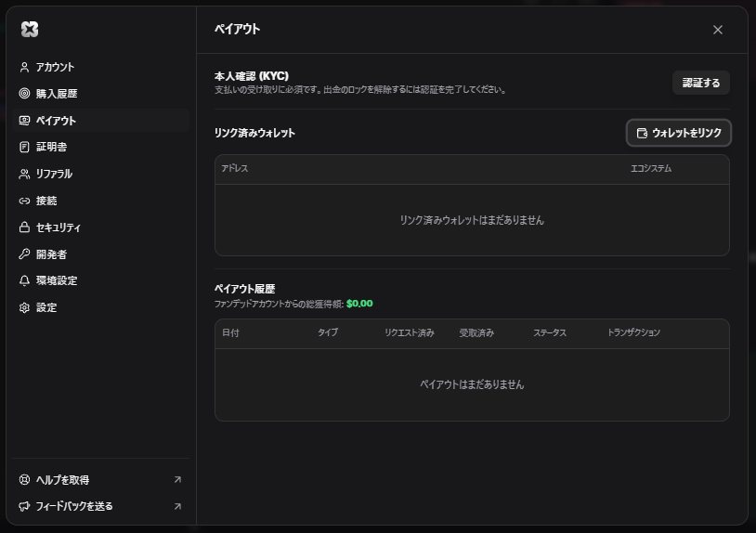Click external arrow next to ヘルプを取得

(177, 479)
